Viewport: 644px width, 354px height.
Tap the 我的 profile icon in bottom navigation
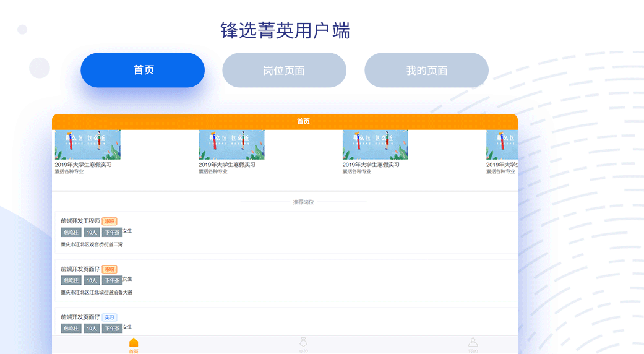[473, 343]
